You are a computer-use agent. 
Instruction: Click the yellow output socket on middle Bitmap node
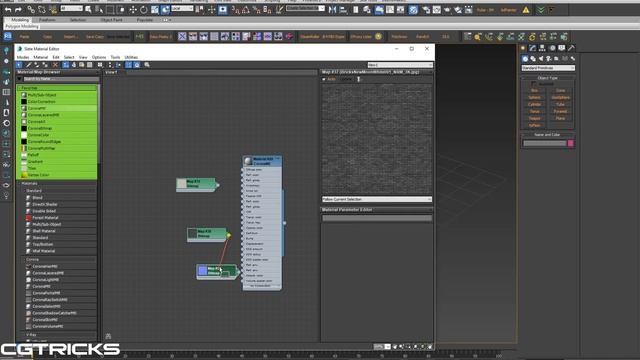pyautogui.click(x=229, y=236)
